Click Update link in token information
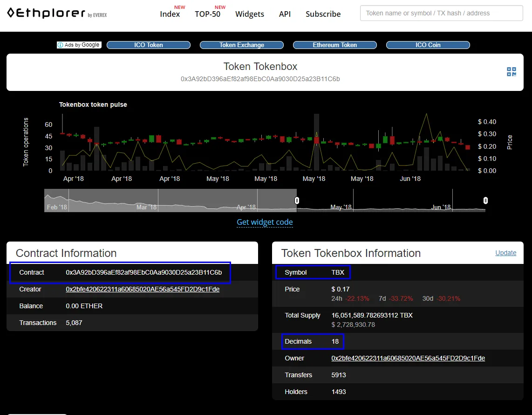 point(505,253)
